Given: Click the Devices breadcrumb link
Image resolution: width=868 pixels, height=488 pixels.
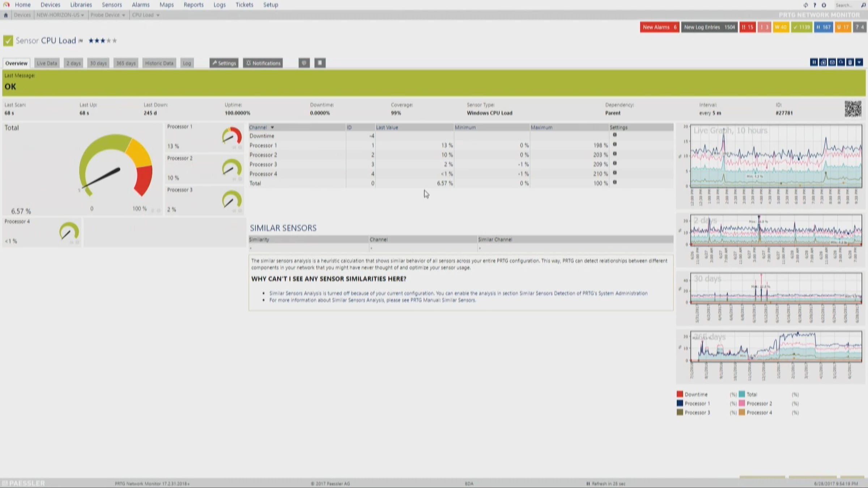Looking at the screenshot, I should 22,15.
